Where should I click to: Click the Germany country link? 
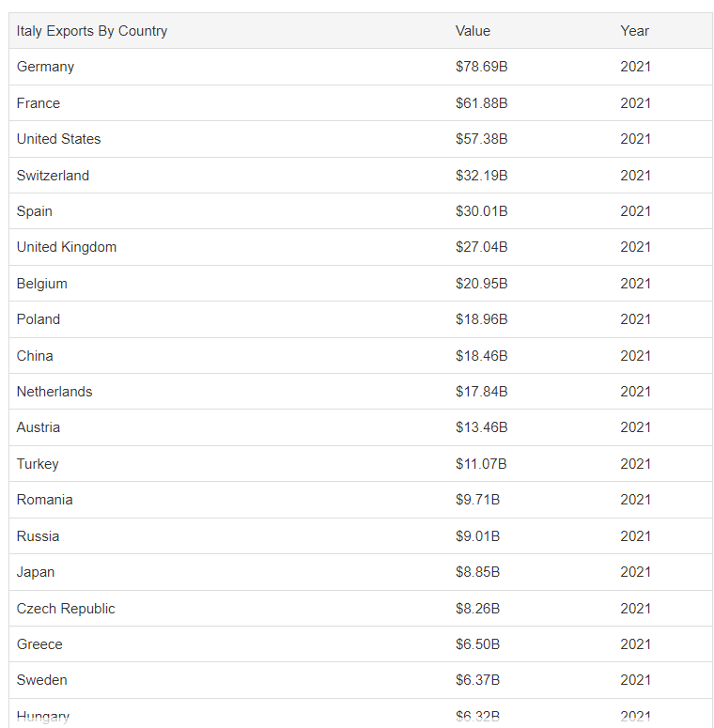45,67
